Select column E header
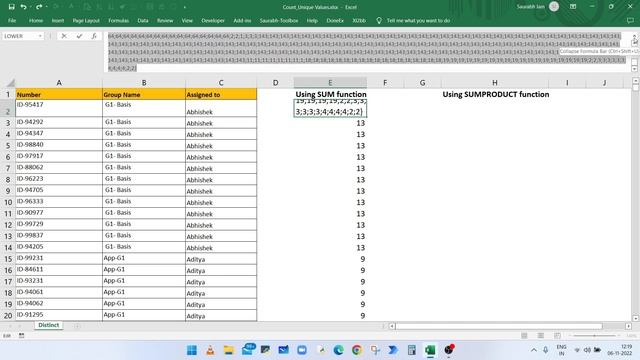Image resolution: width=640 pixels, height=360 pixels. (x=330, y=83)
